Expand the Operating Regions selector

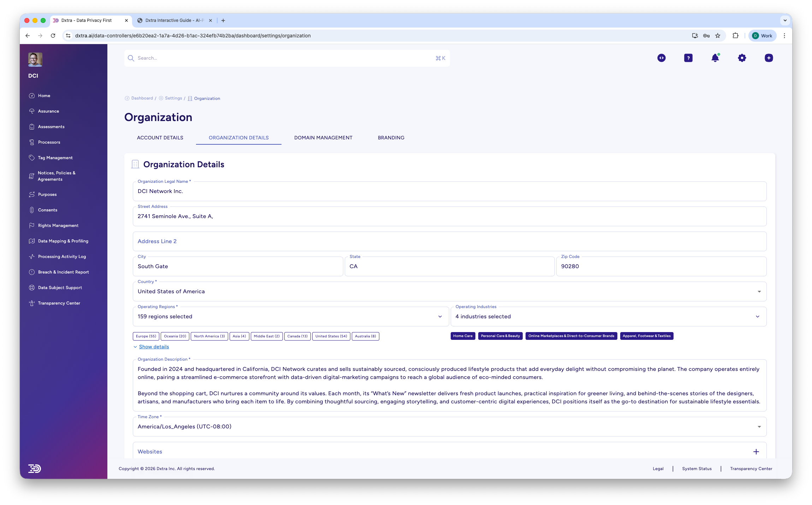coord(440,316)
